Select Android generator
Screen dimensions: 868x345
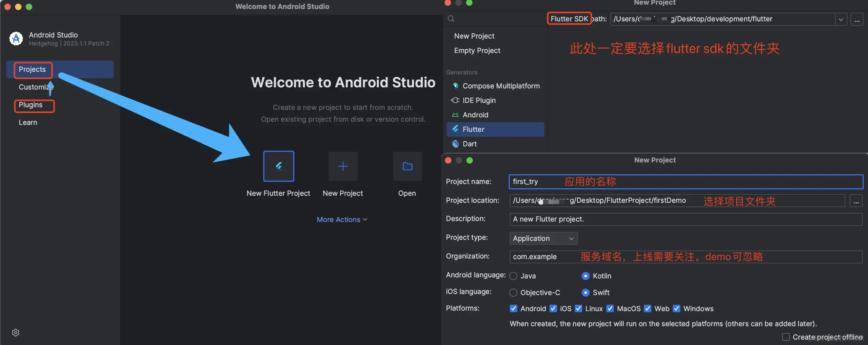[x=495, y=115]
